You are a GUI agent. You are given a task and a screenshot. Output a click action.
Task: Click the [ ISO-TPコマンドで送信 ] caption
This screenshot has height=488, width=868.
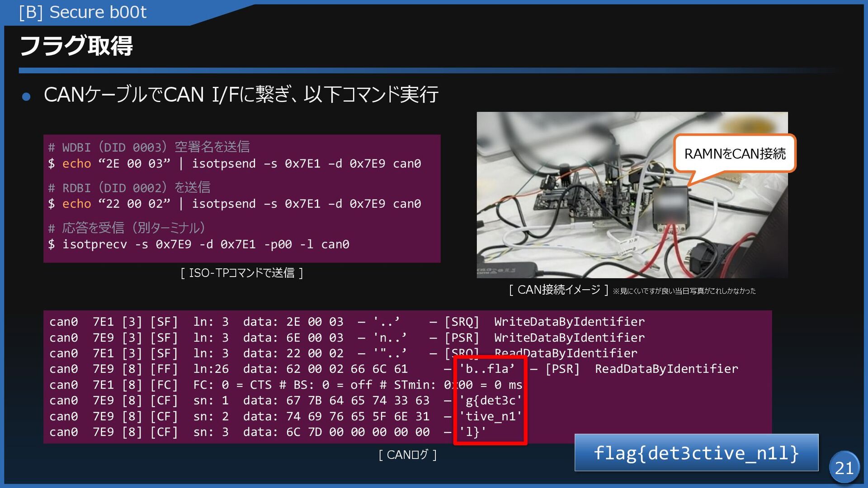[x=242, y=273]
